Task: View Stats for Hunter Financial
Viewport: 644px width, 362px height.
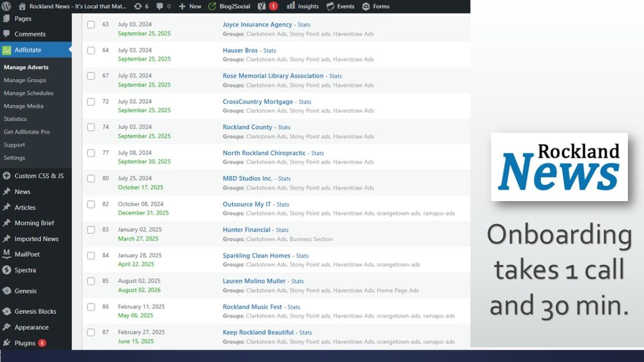Action: [x=282, y=230]
